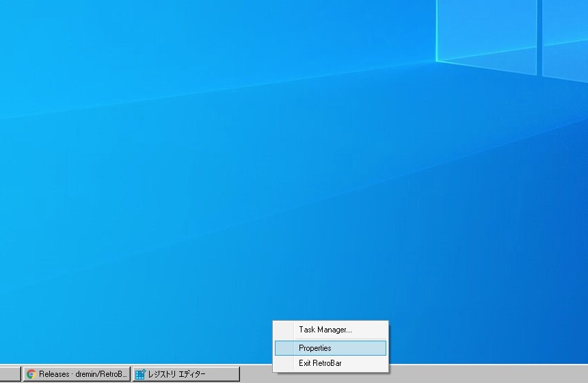Viewport: 588px width, 383px height.
Task: Click the Registry Editor icon on the taskbar
Action: (x=140, y=374)
